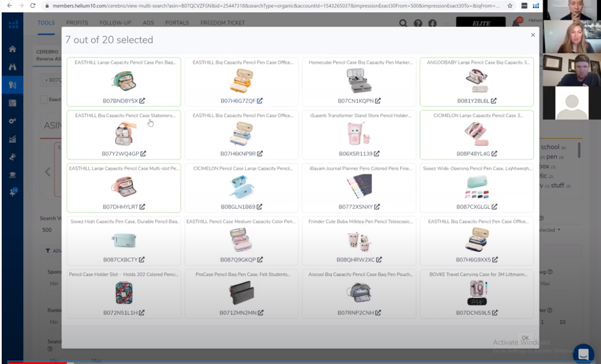Open external link for B07H6KNP9R
Screen dimensions: 601x364
click(x=260, y=154)
